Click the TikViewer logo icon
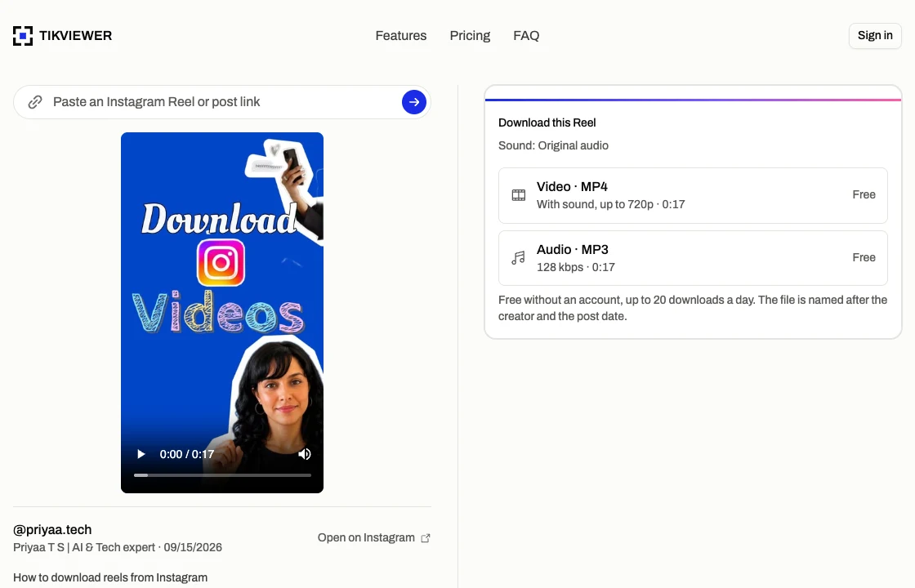 pos(23,36)
